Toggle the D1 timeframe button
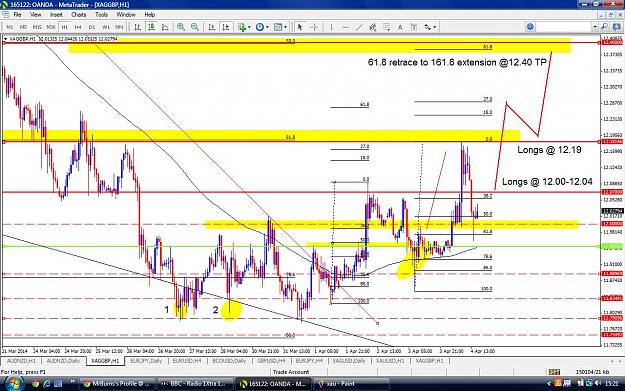Viewport: 625px width, 391px height. [x=92, y=27]
